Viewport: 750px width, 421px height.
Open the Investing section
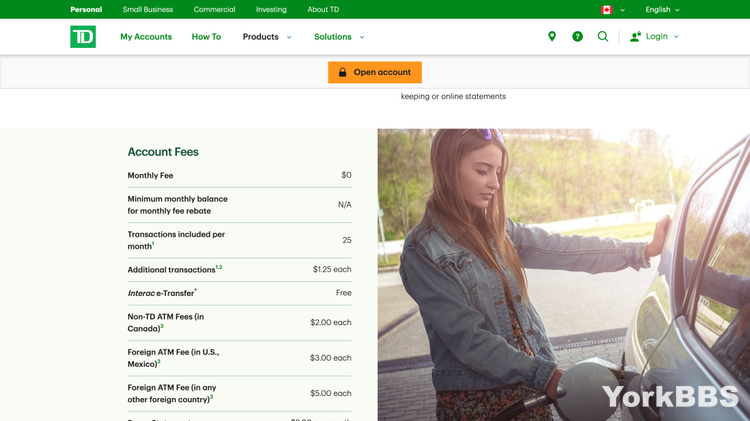coord(271,10)
